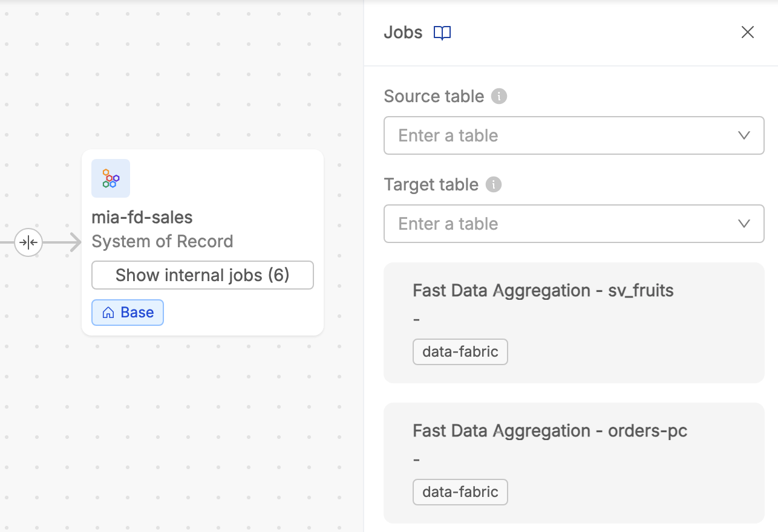The height and width of the screenshot is (532, 778).
Task: Click the collapse-arrows icon on the canvas edge
Action: tap(28, 242)
